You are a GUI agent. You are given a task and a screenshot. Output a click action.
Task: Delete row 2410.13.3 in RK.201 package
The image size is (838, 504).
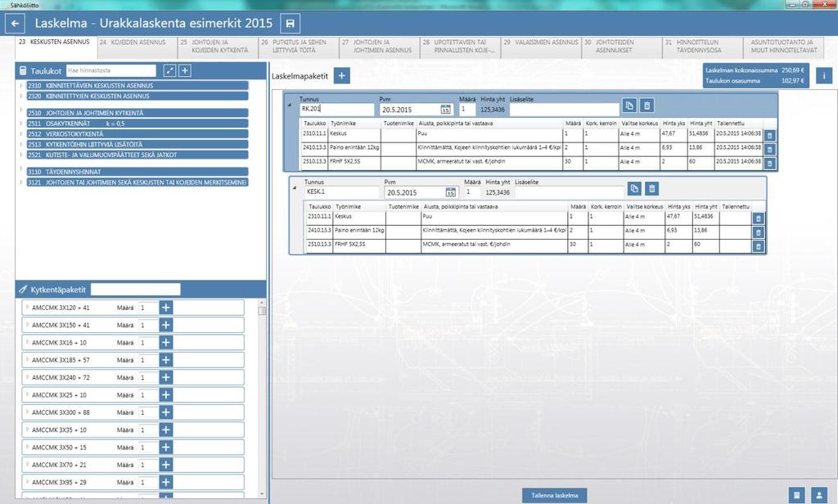(769, 150)
